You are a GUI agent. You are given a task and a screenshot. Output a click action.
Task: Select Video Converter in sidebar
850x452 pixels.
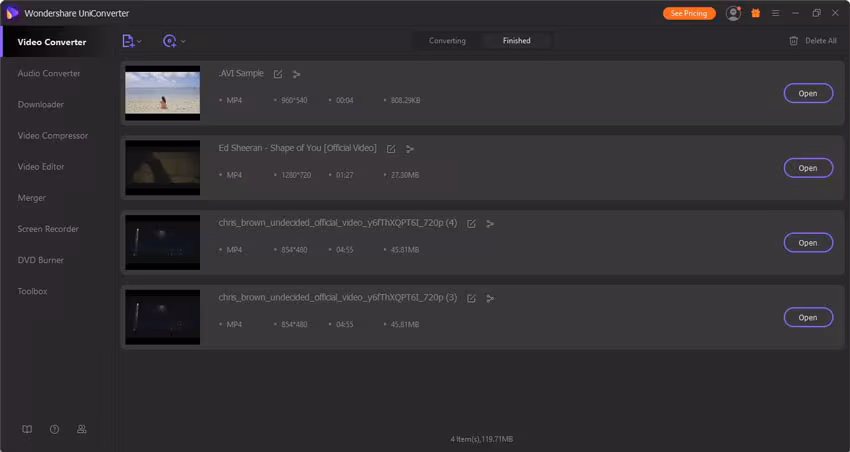click(51, 42)
